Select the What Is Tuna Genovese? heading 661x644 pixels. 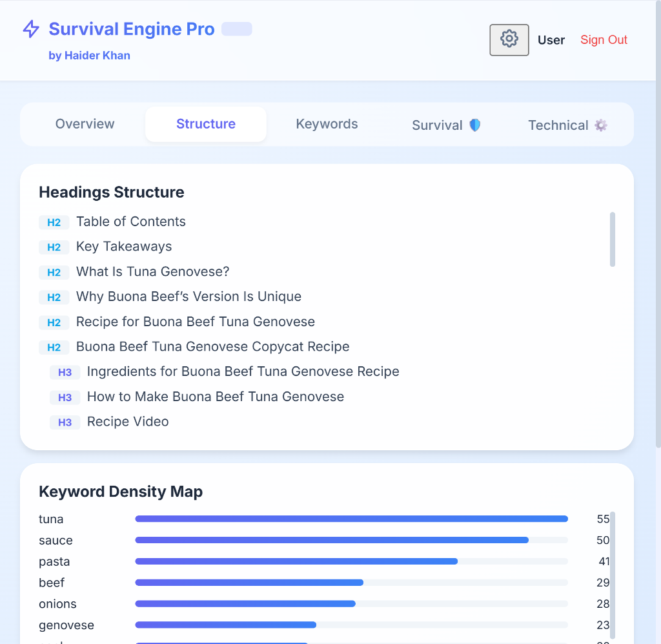click(x=152, y=272)
